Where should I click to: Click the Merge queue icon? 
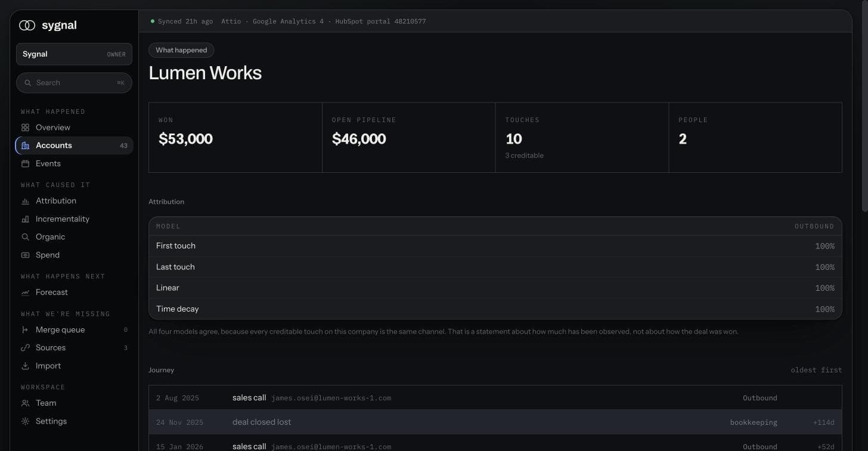point(25,330)
